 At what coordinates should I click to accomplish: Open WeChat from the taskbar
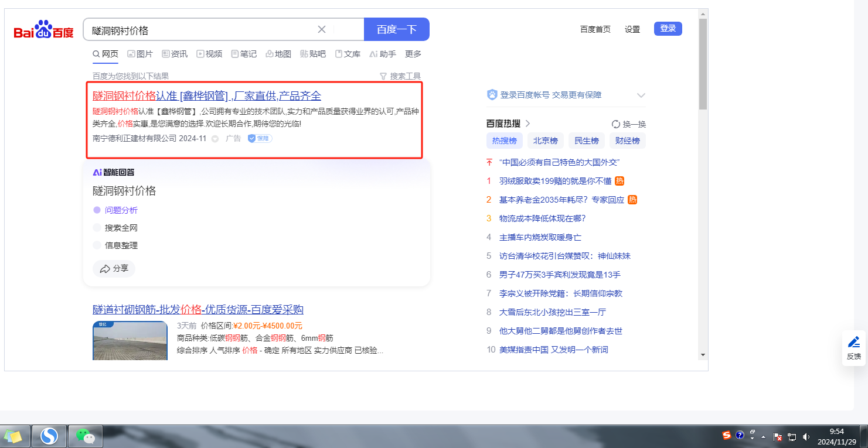[86, 436]
